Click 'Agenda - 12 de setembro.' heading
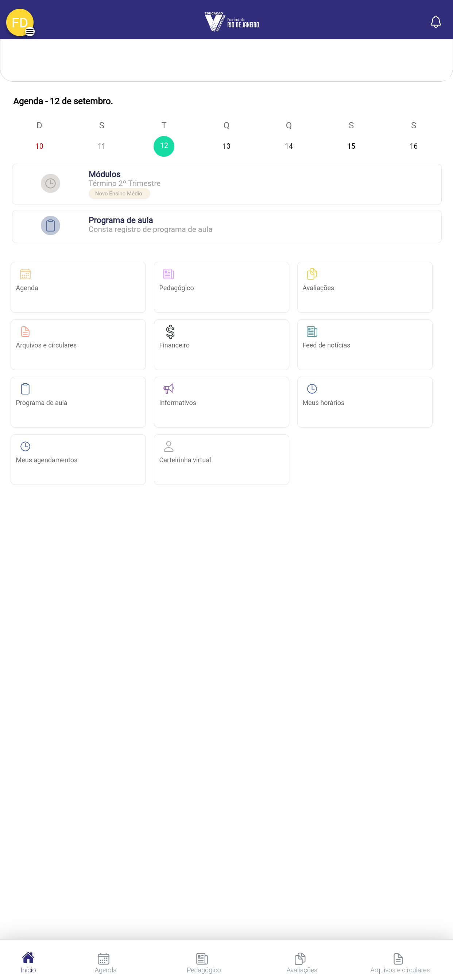 pos(63,101)
